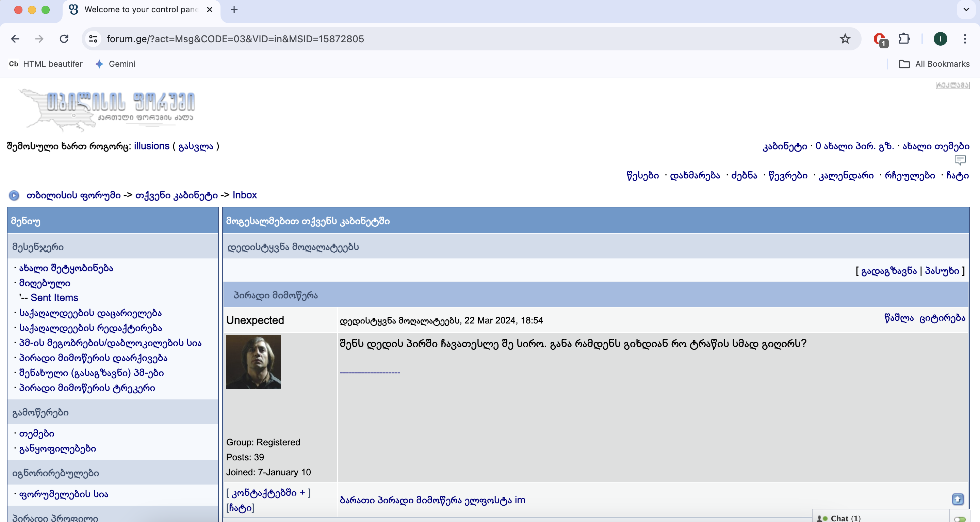The image size is (980, 522).
Task: Click the Unexpected user's avatar image
Action: tap(254, 362)
